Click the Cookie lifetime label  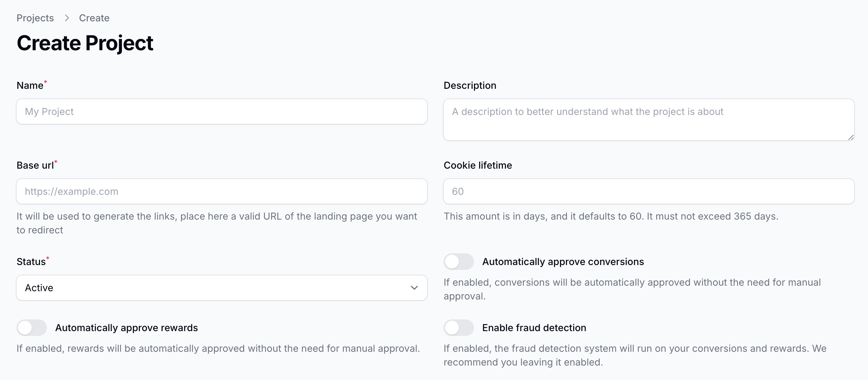(478, 165)
